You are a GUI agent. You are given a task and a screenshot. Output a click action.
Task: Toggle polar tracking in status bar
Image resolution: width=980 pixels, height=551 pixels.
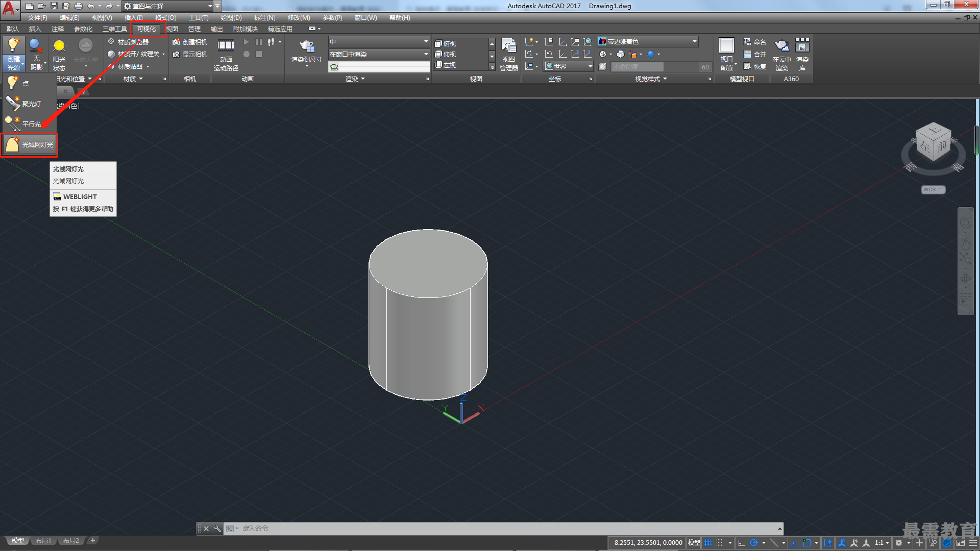coord(753,543)
